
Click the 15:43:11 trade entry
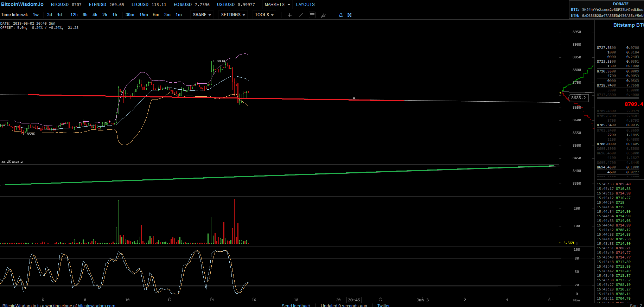[614, 299]
